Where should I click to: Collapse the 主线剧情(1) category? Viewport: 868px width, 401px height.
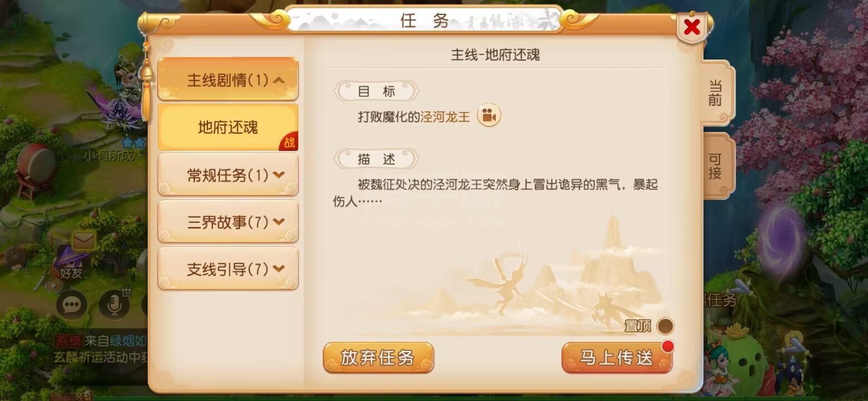228,80
